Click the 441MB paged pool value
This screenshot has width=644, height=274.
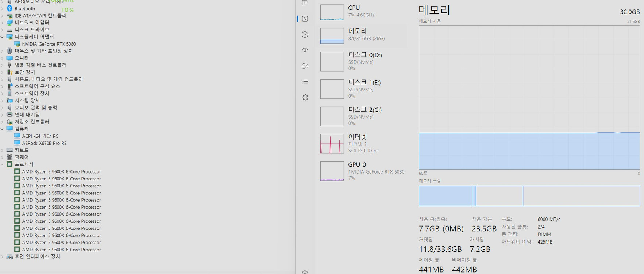click(431, 270)
